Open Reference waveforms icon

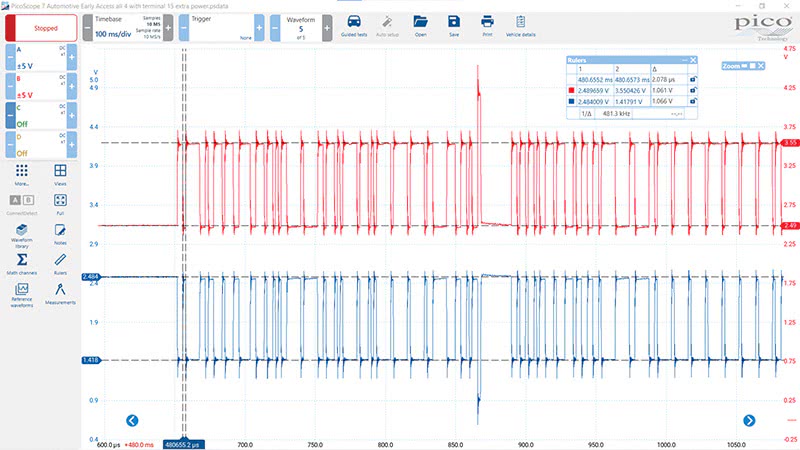click(x=21, y=295)
